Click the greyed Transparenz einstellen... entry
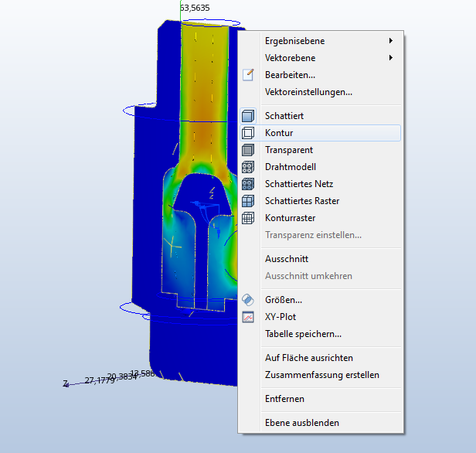Screen dimensions: 476x453 [x=321, y=235]
